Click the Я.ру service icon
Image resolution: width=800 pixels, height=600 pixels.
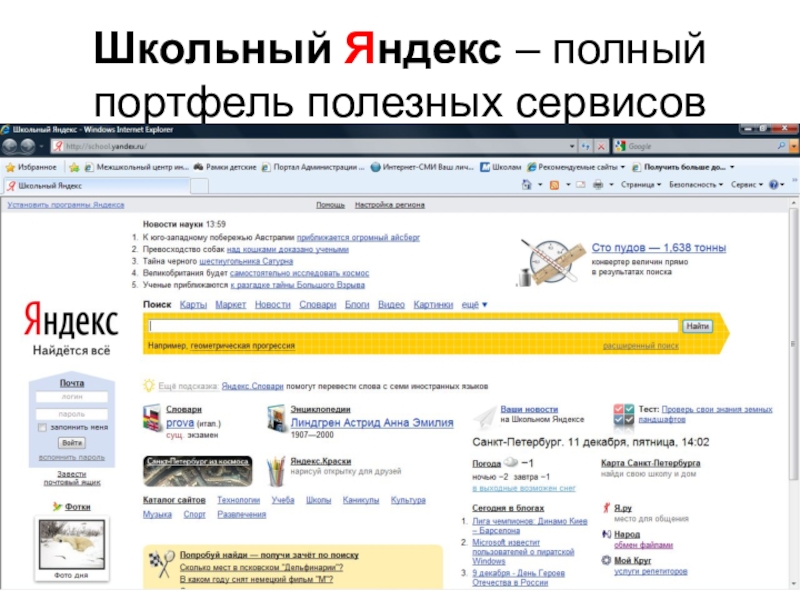pos(606,508)
